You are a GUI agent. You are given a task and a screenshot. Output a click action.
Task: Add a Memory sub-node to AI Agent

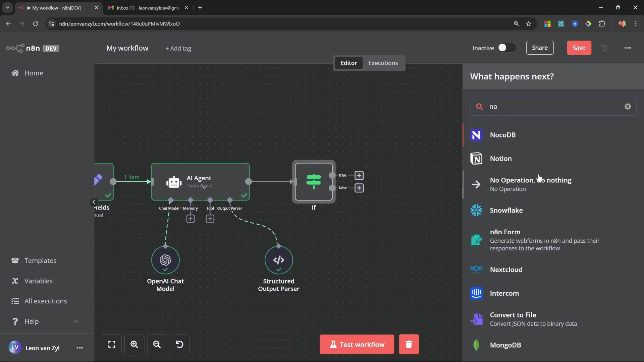pyautogui.click(x=190, y=219)
